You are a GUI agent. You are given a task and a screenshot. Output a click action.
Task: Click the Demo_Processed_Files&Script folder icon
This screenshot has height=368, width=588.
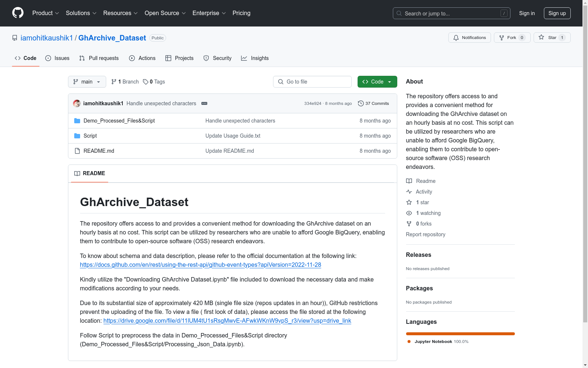click(77, 121)
